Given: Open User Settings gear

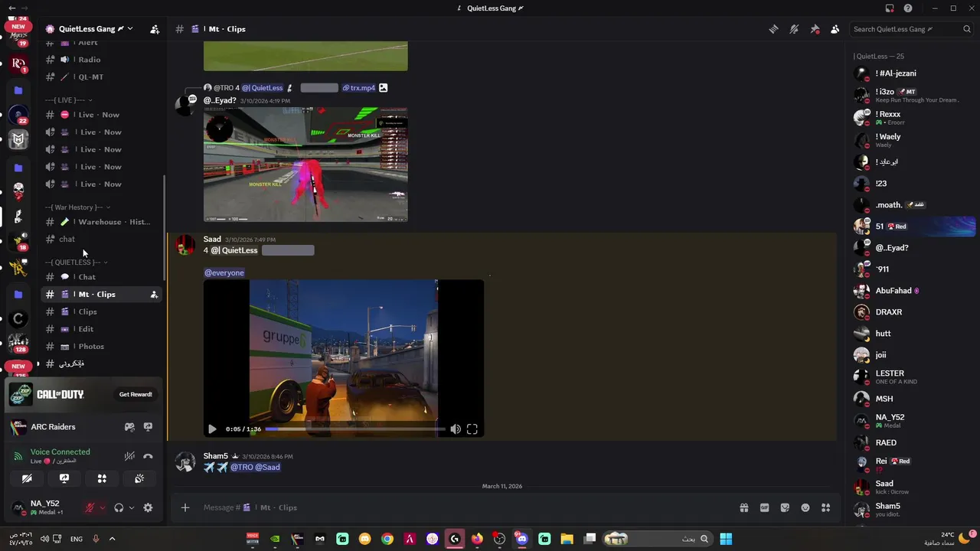Looking at the screenshot, I should click(x=148, y=507).
